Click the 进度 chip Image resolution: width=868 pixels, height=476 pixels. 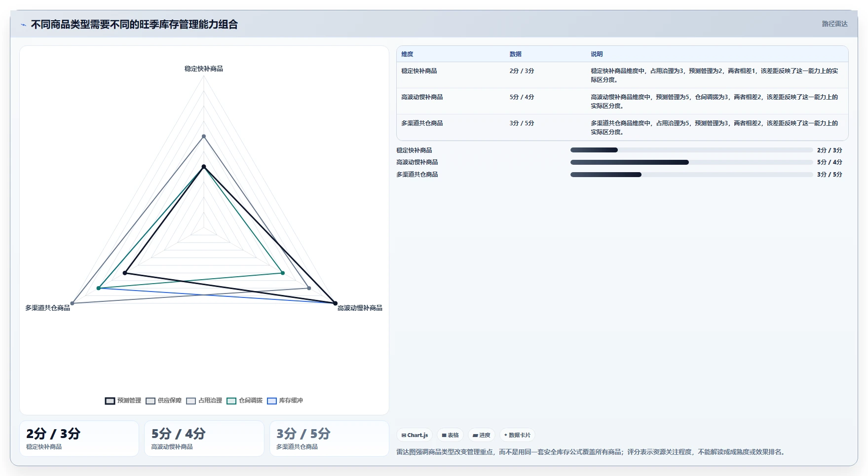point(481,435)
